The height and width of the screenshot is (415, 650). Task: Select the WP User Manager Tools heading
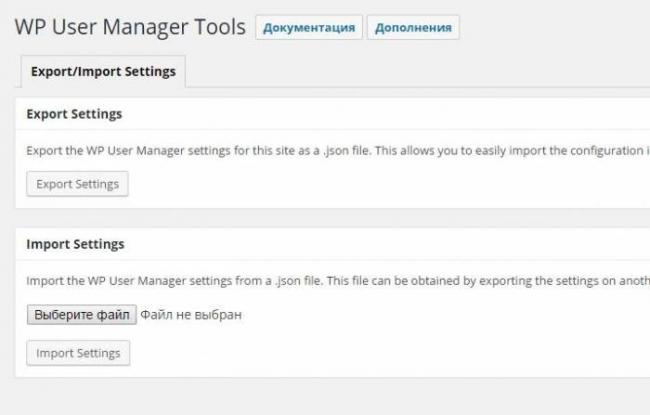130,27
